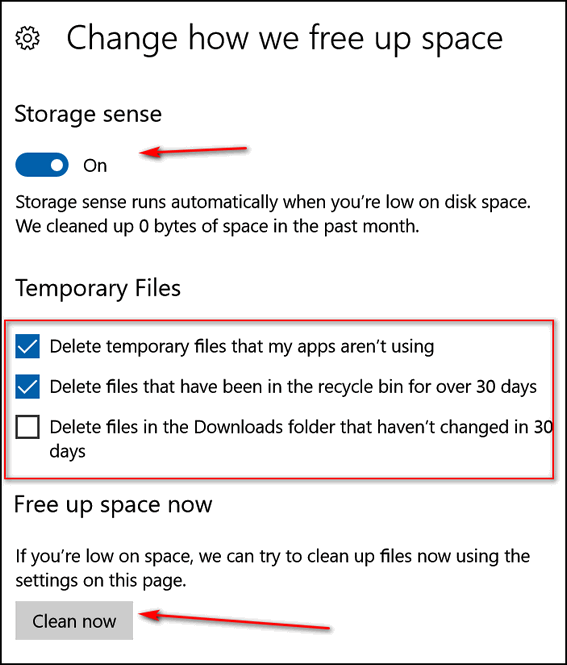Click the "Storage sense runs automatically" description line
Screen dimensions: 567x665
click(273, 202)
